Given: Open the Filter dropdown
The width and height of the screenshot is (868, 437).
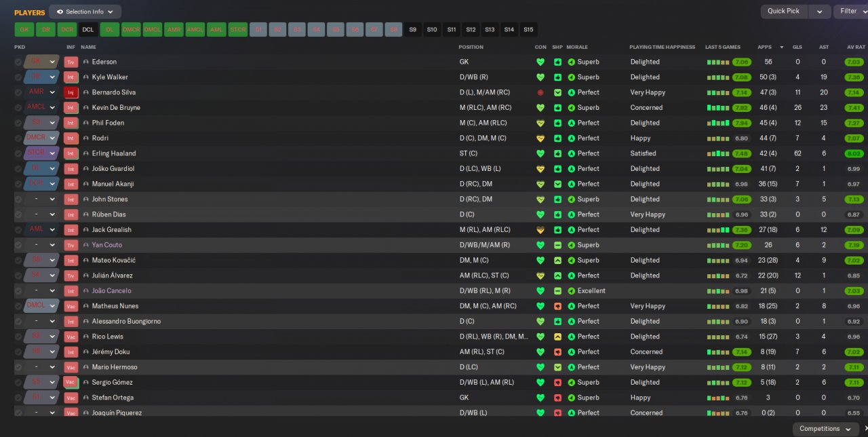Looking at the screenshot, I should coord(851,12).
